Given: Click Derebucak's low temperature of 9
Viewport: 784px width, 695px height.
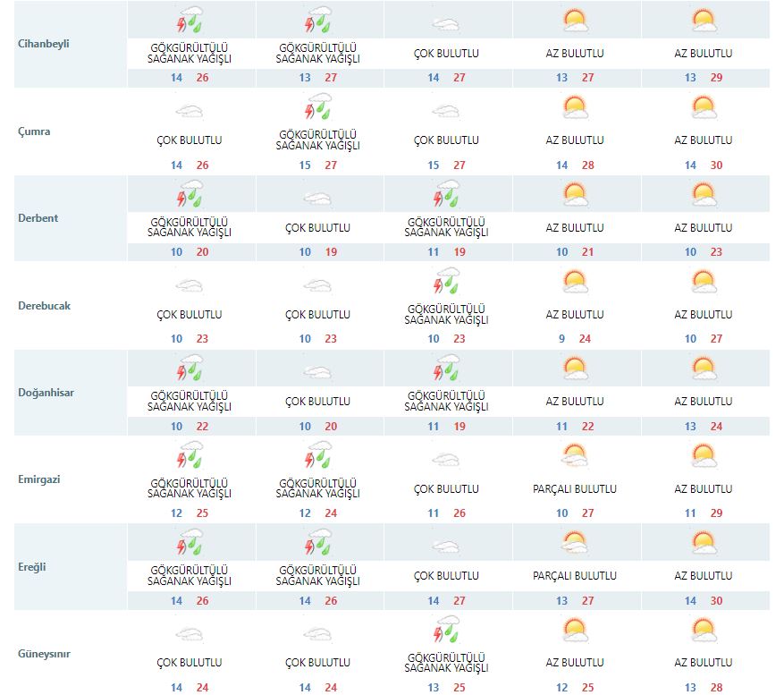Looking at the screenshot, I should 562,339.
